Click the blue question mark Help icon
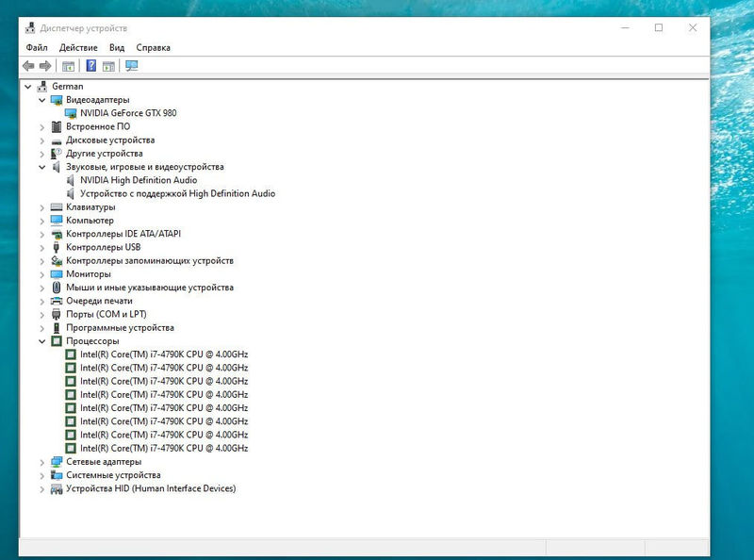The width and height of the screenshot is (754, 560). point(90,65)
